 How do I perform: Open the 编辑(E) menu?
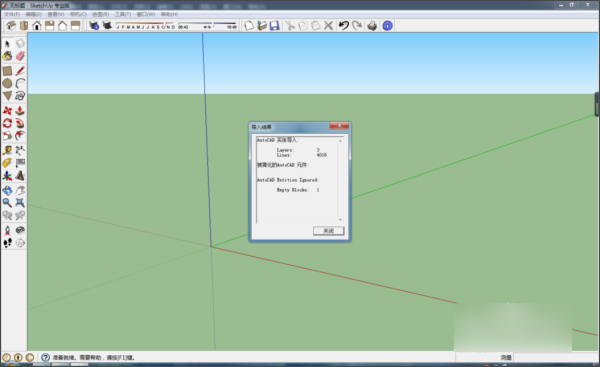coord(34,14)
